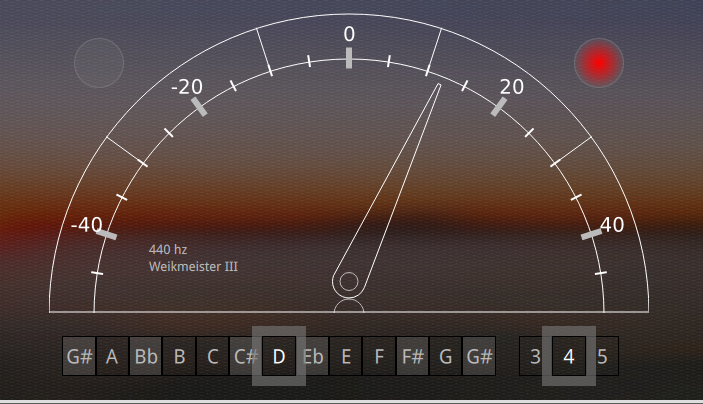Click the dim gray indicator light
The width and height of the screenshot is (703, 404).
(x=99, y=62)
